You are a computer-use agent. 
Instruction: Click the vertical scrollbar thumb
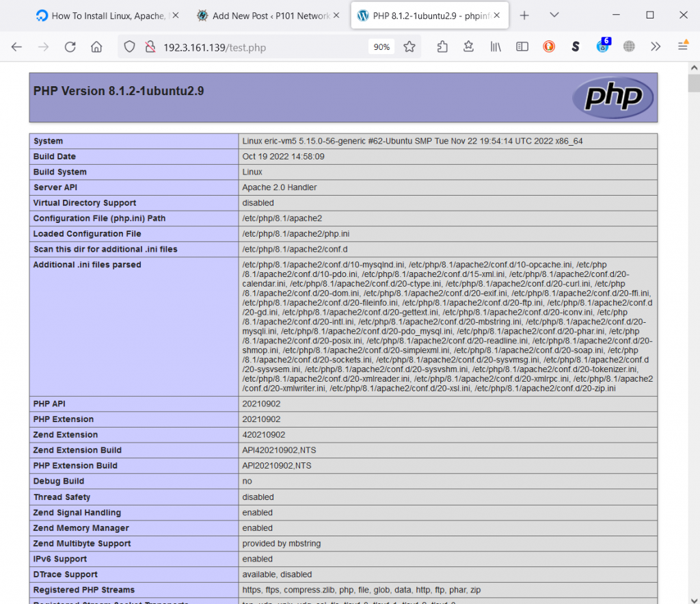694,83
